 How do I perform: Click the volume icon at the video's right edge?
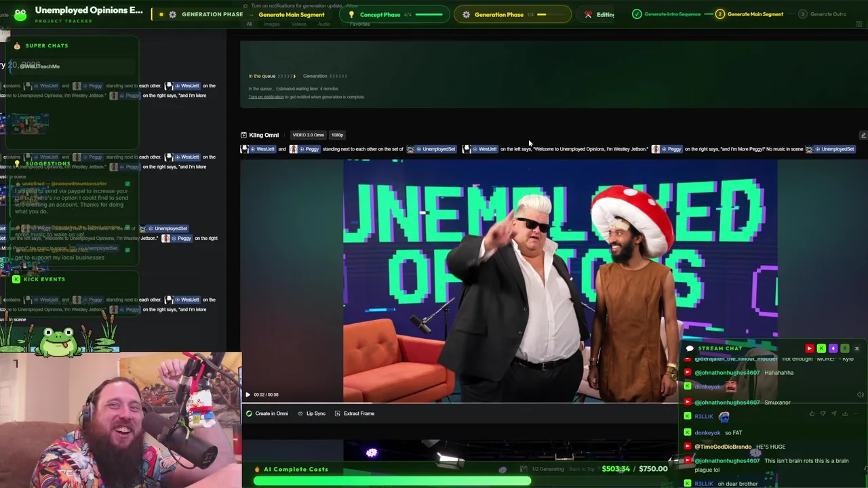click(860, 394)
